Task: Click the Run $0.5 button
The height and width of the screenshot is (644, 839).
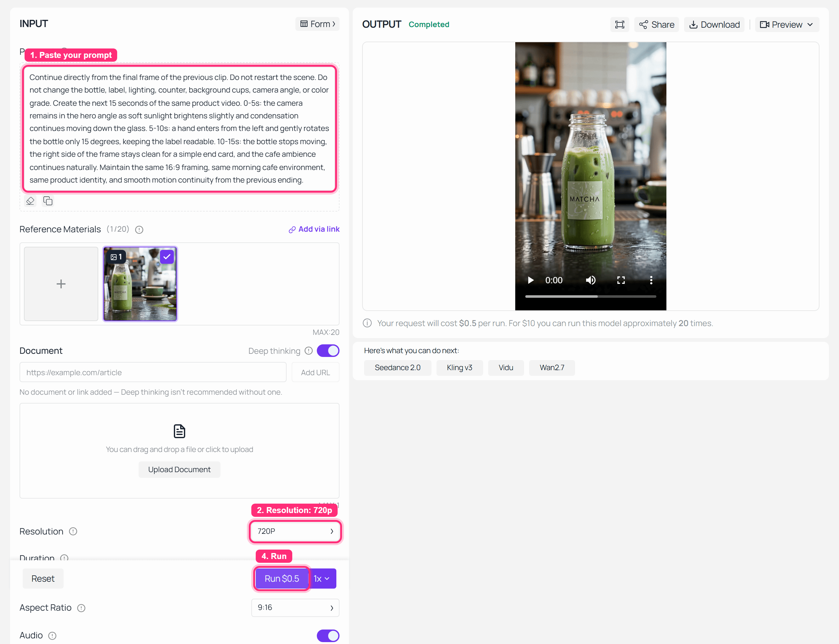Action: pyautogui.click(x=282, y=579)
